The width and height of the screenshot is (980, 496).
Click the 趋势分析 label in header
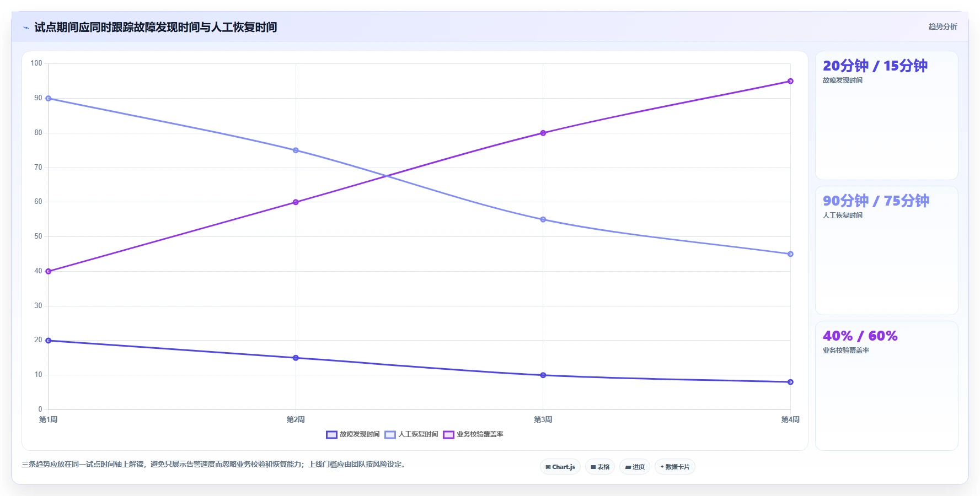(942, 26)
